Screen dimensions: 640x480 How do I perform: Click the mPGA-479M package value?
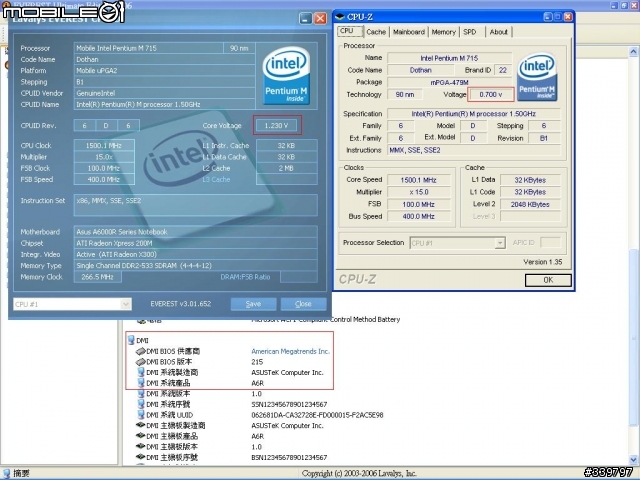tap(449, 82)
